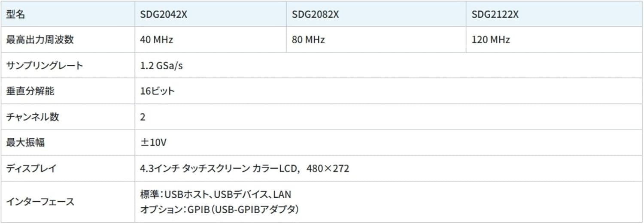The width and height of the screenshot is (644, 224).
Task: Click the チャンネル数 row label
Action: pos(33,117)
